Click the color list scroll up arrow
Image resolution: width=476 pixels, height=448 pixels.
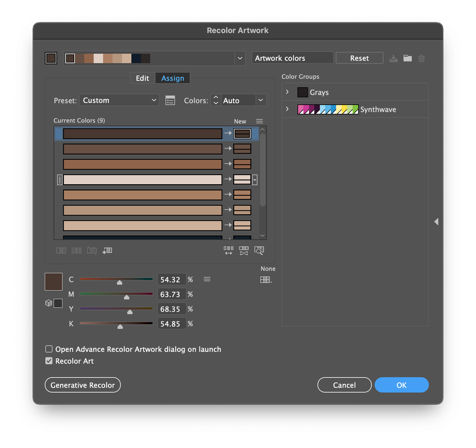(263, 129)
